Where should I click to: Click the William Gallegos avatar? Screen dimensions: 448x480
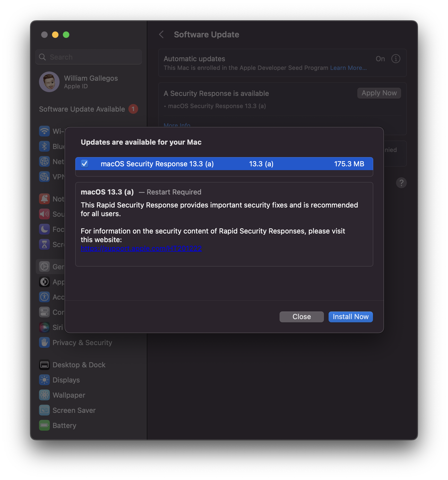pyautogui.click(x=49, y=82)
